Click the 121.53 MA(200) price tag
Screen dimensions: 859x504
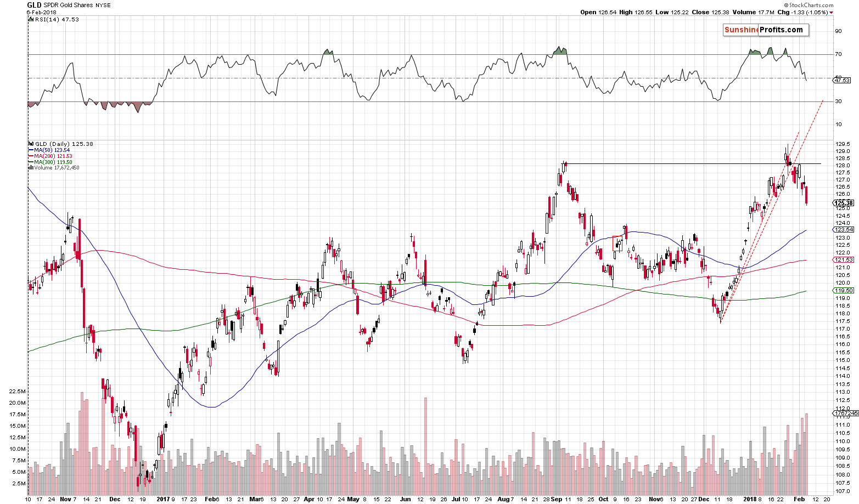tap(843, 260)
